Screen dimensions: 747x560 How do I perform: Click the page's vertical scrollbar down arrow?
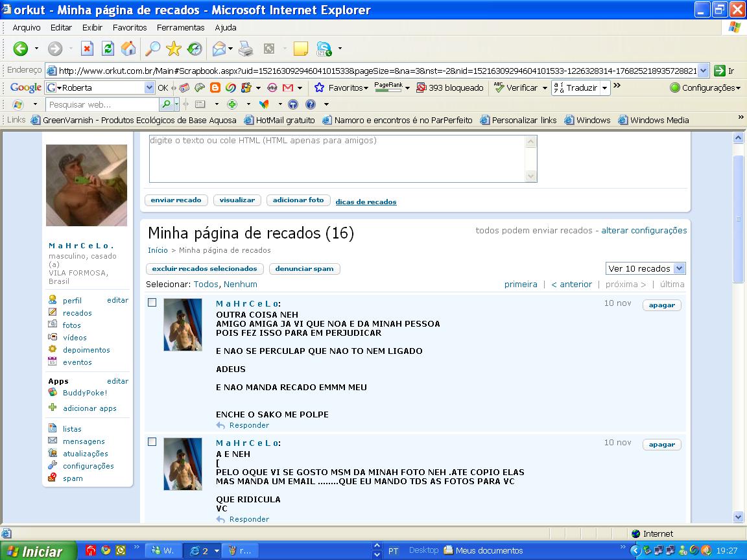(739, 517)
